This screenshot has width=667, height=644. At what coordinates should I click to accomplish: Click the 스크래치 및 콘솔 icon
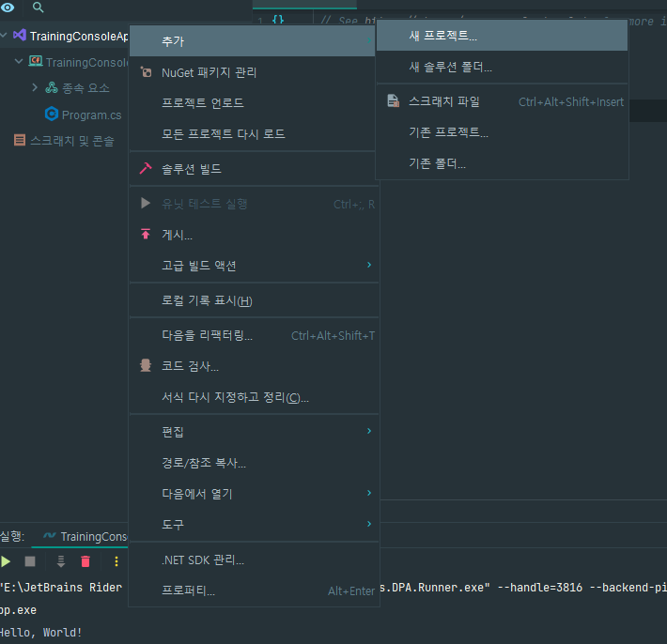20,140
